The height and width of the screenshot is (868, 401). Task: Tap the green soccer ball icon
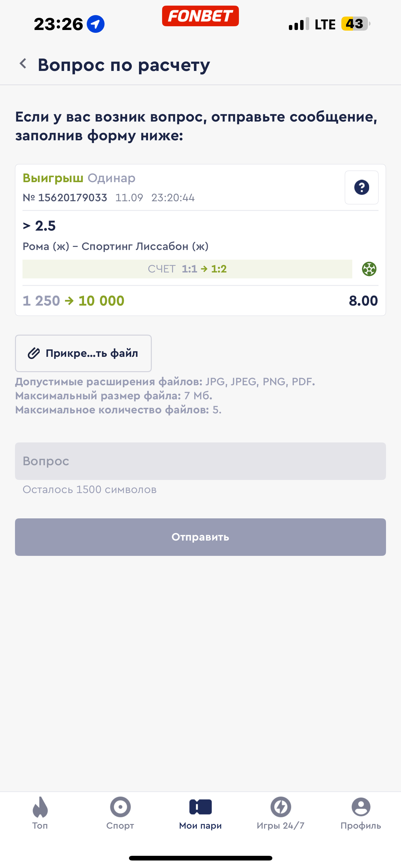pos(369,269)
